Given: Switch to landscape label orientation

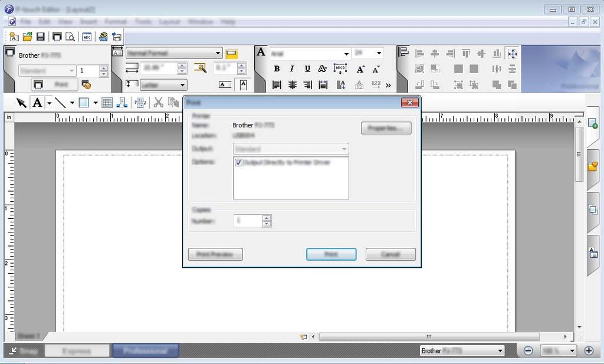Looking at the screenshot, I should [x=225, y=84].
